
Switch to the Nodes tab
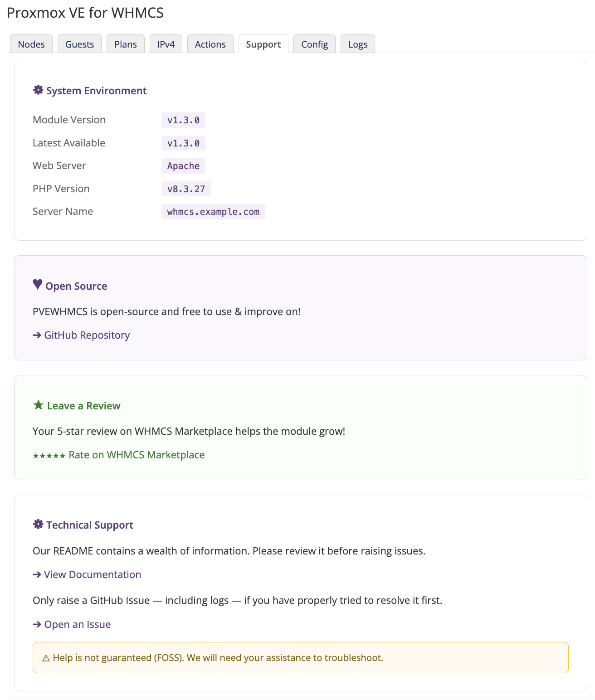pyautogui.click(x=31, y=44)
